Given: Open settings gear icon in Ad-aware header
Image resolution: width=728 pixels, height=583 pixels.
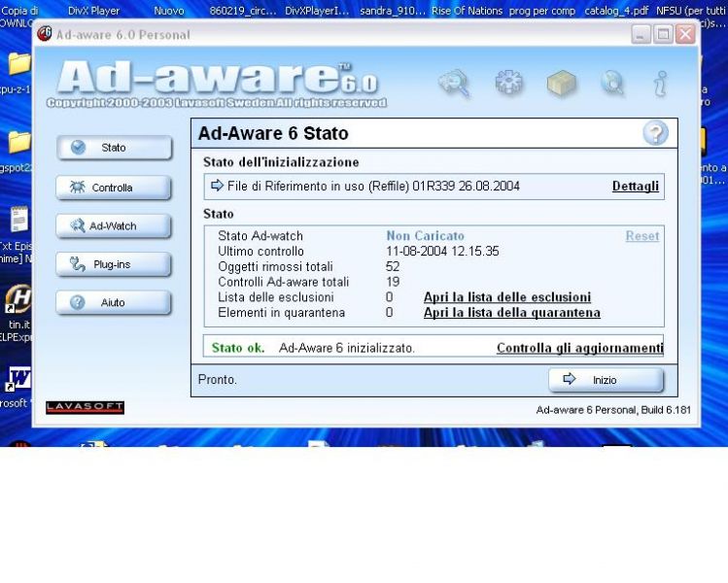Looking at the screenshot, I should pyautogui.click(x=509, y=84).
